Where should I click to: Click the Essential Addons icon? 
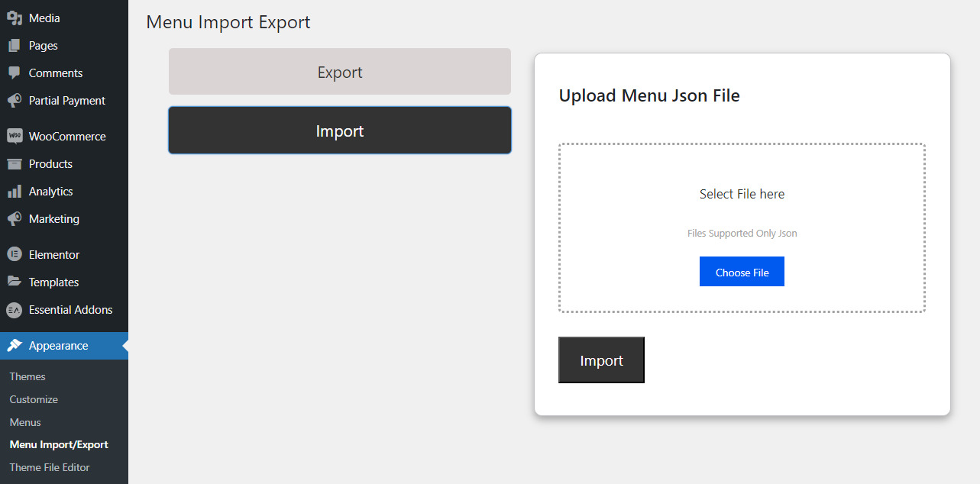click(14, 310)
